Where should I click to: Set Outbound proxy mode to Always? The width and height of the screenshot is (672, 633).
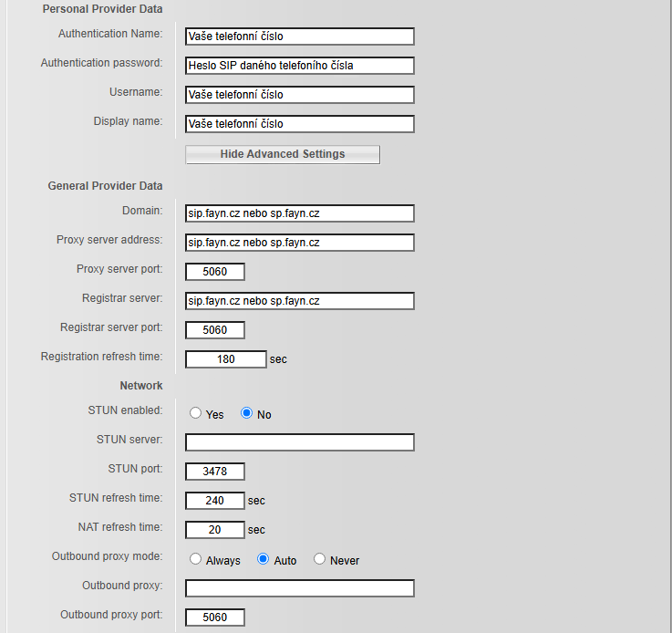(x=195, y=559)
